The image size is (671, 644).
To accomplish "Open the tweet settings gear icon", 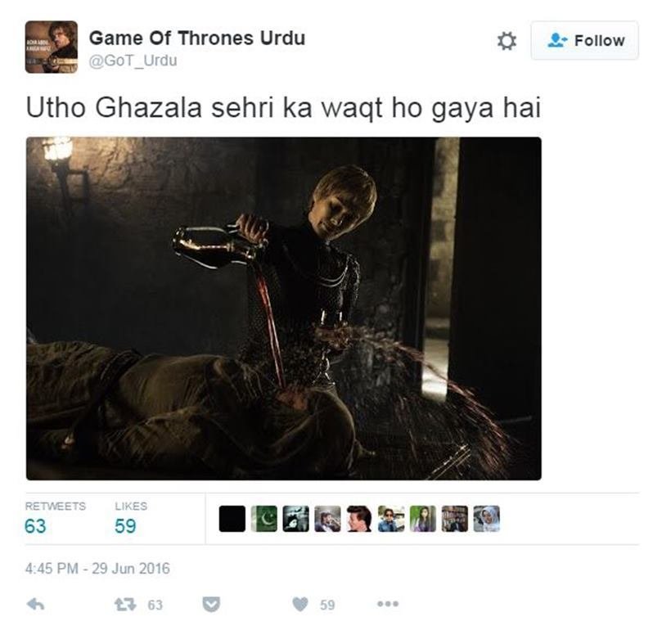I will [x=507, y=41].
